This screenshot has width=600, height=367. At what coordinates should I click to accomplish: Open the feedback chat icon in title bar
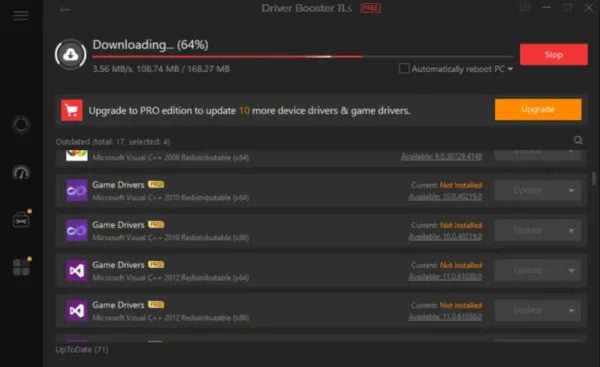525,7
